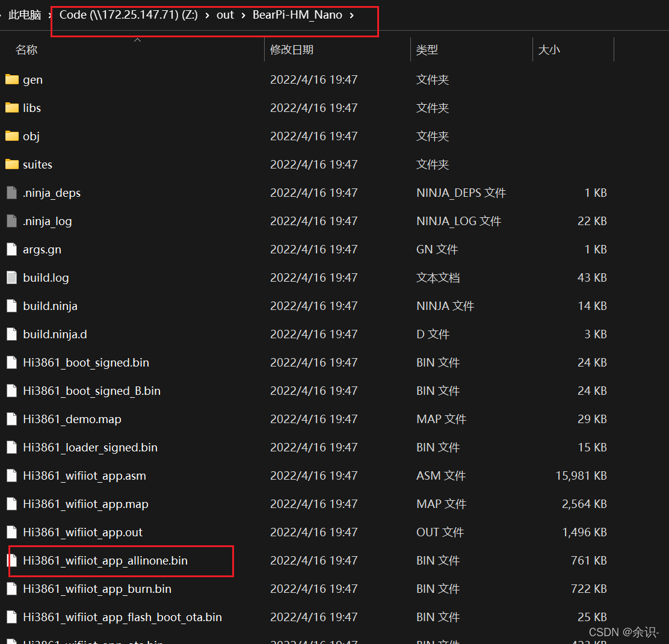
Task: Select the Hi3861_loader_signed.bin file name
Action: pos(90,448)
